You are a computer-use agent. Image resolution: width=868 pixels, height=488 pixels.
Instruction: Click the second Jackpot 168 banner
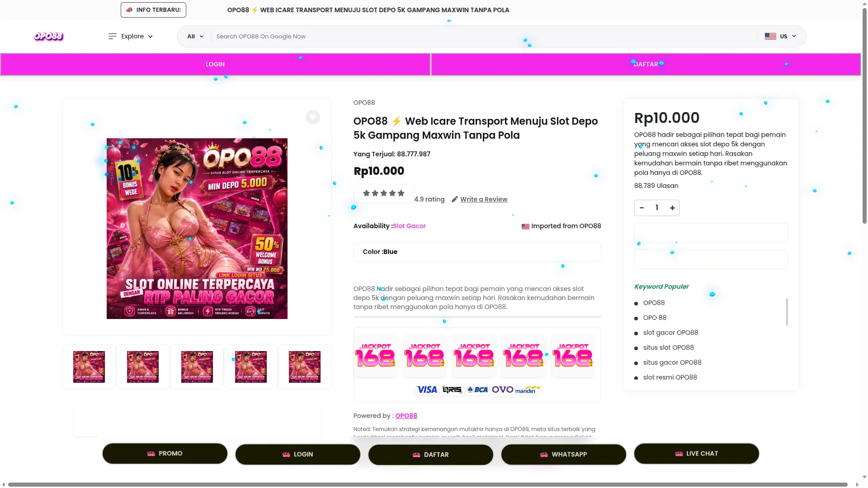tap(425, 356)
